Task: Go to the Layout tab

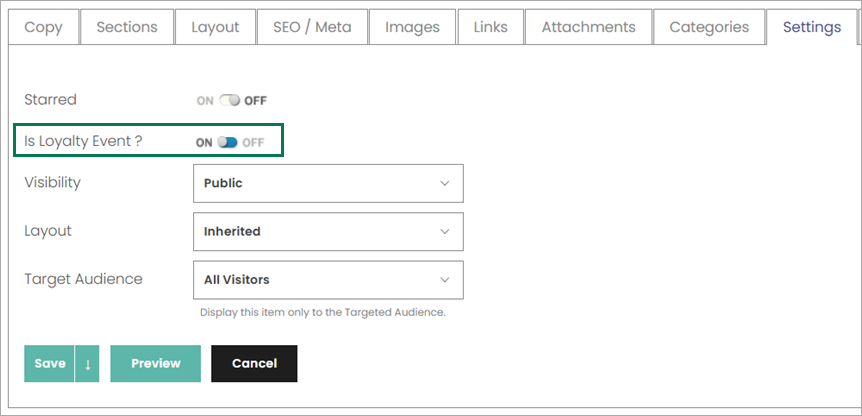Action: pos(216,27)
